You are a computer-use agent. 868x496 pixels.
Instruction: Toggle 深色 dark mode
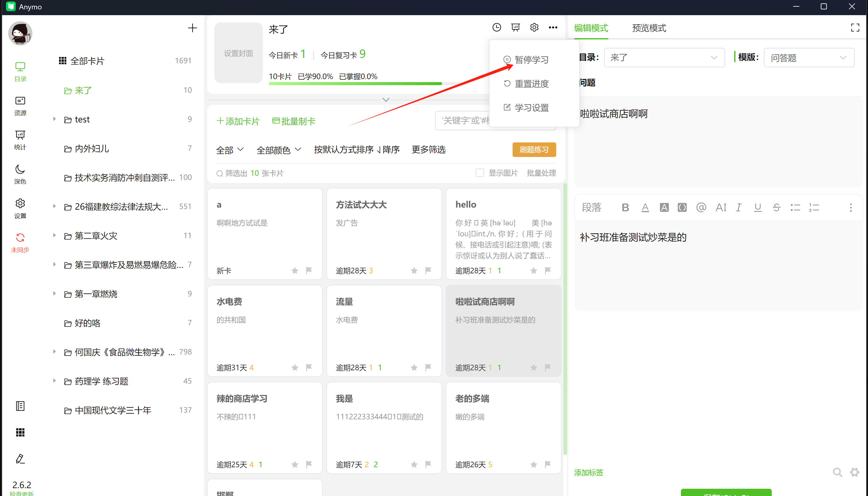(20, 174)
